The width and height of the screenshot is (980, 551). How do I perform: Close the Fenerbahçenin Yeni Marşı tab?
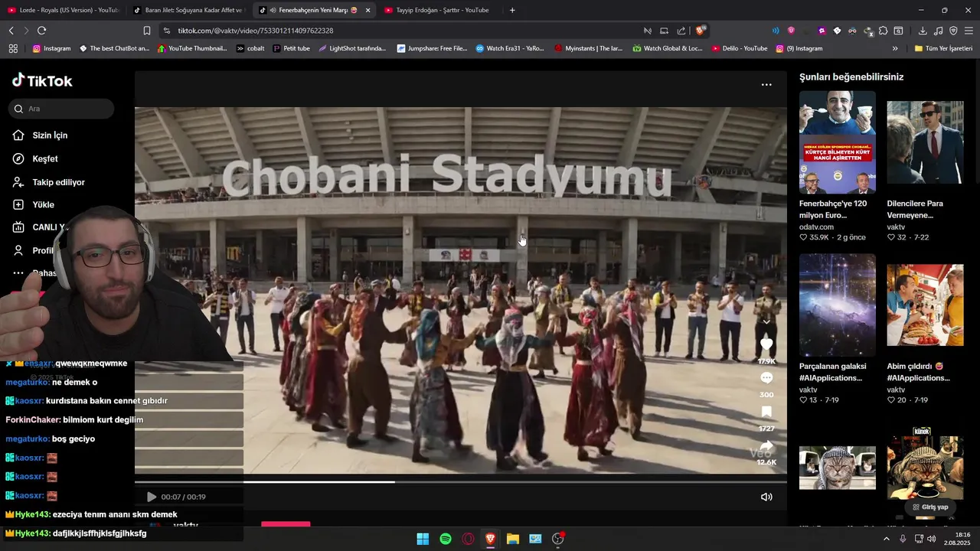(x=367, y=10)
